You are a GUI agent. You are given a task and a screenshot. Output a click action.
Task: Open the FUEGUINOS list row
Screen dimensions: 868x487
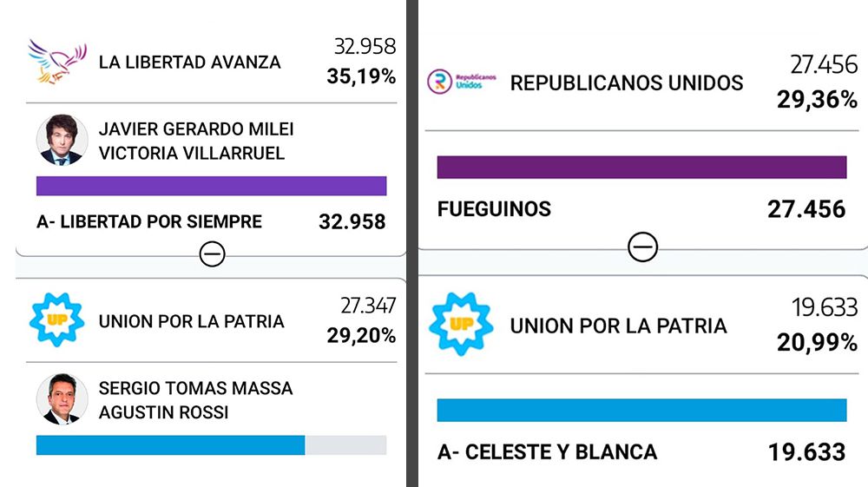(494, 209)
